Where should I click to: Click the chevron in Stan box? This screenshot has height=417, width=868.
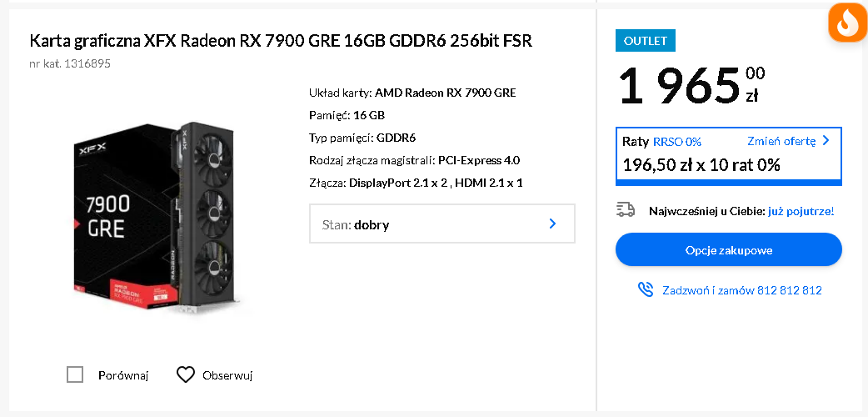[552, 224]
